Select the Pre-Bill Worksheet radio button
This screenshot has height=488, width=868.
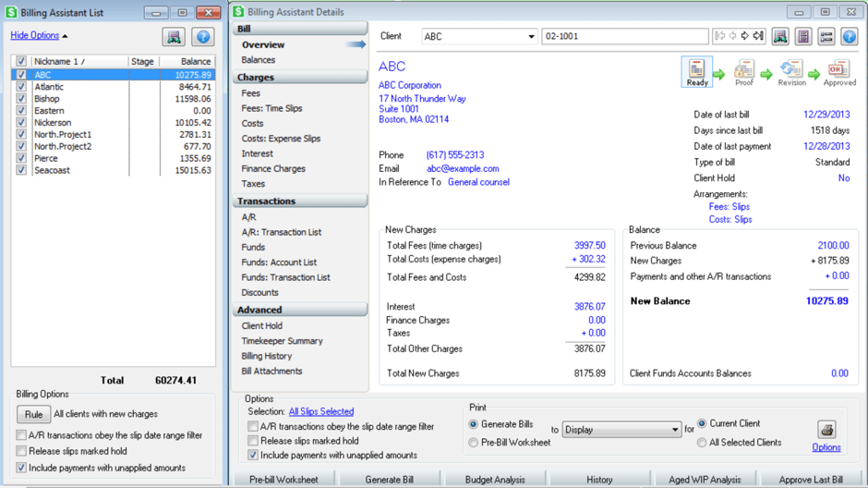point(474,443)
